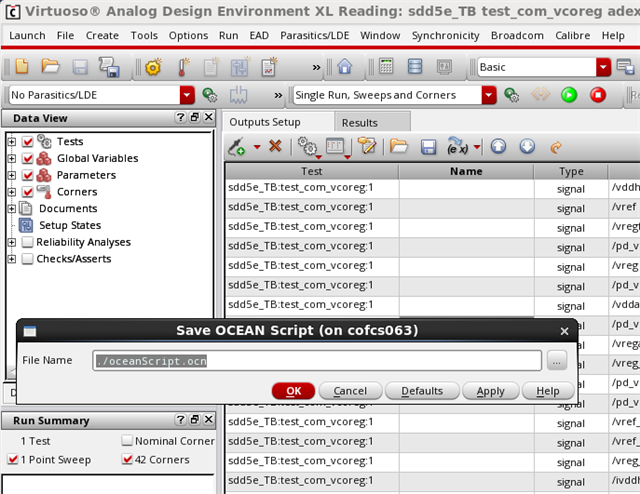This screenshot has height=494, width=640.
Task: Click the expression (e x) icon
Action: click(458, 146)
